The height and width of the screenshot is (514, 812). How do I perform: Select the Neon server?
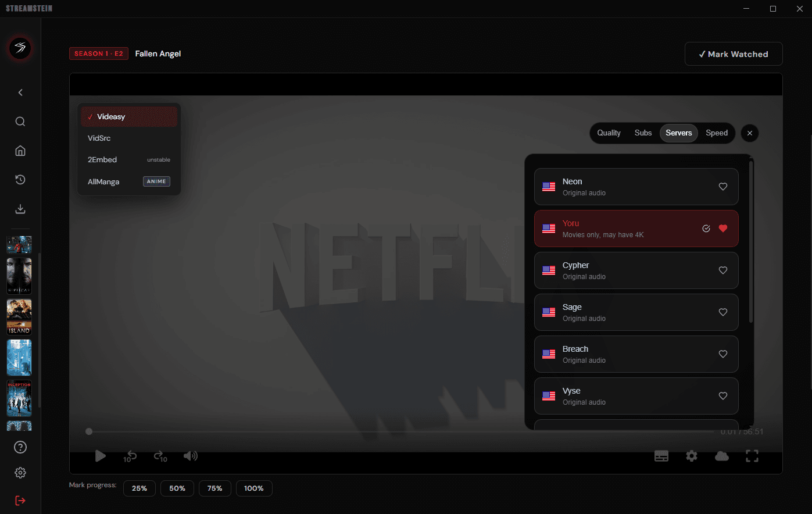pos(636,187)
